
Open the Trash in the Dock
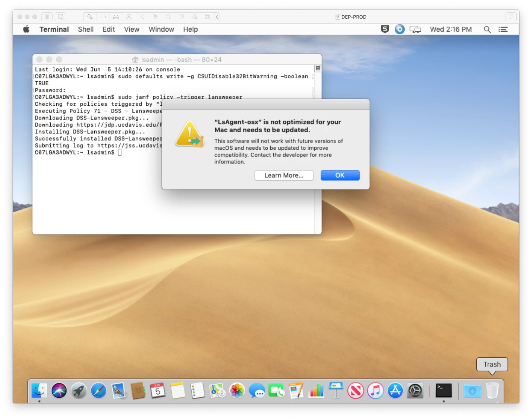[492, 391]
